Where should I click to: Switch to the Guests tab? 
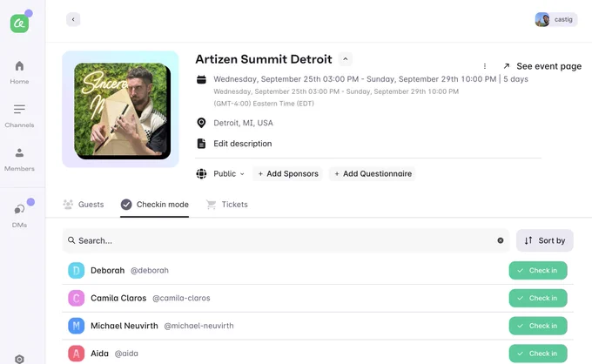point(84,205)
